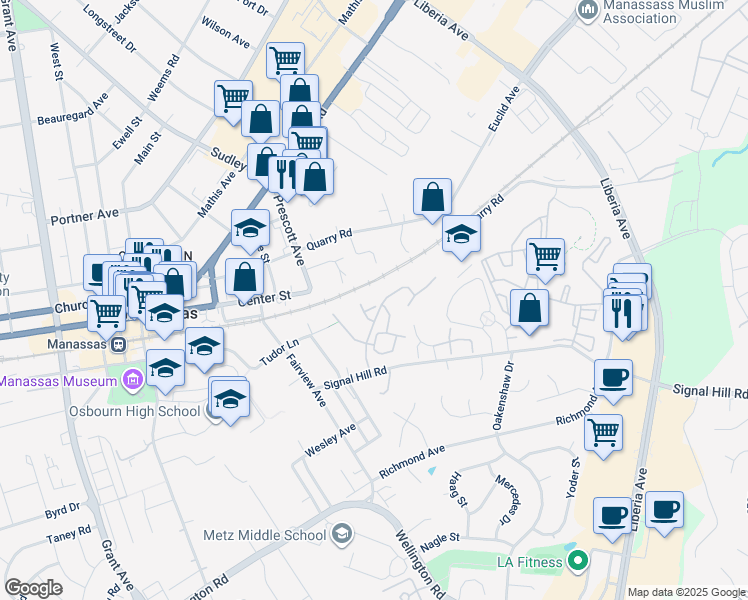Screen dimensions: 748x600
Task: Click the Yoder St street label
Action: [573, 477]
